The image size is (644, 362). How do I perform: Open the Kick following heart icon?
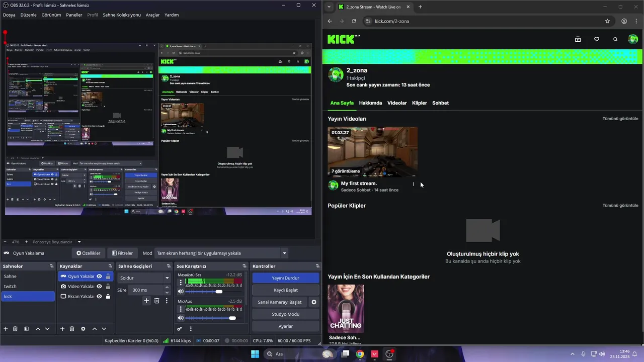pyautogui.click(x=597, y=39)
